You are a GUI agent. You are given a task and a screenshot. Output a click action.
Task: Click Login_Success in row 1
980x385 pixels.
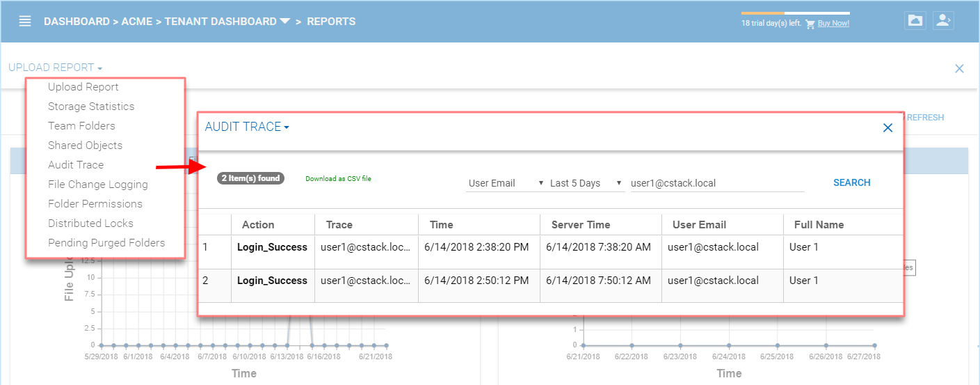coord(272,247)
